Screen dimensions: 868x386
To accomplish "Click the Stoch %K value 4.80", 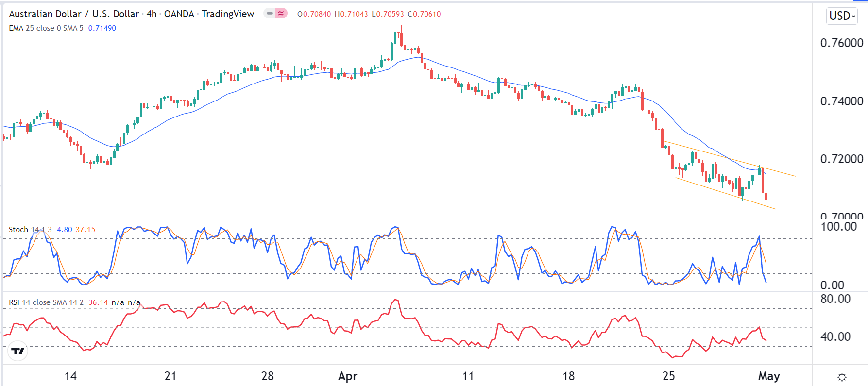I will (x=64, y=230).
